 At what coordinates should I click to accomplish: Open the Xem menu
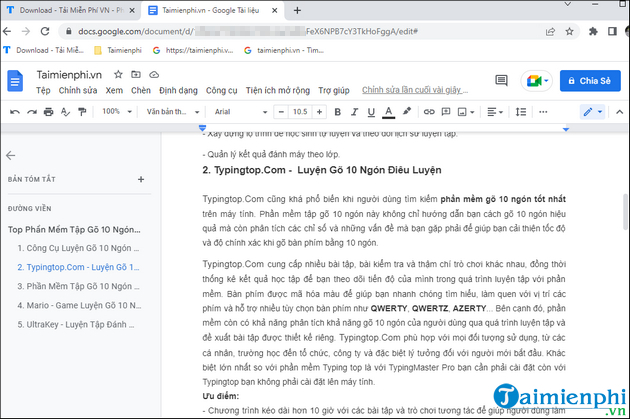114,90
